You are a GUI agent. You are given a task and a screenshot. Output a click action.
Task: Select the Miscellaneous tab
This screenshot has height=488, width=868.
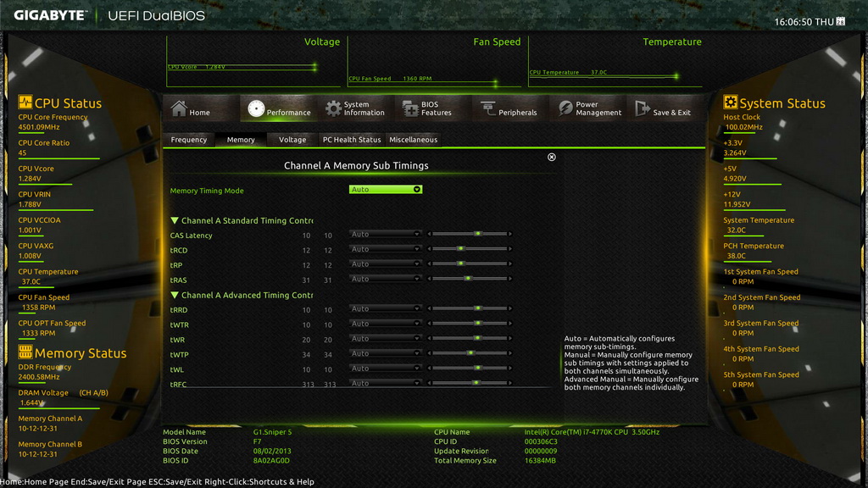pyautogui.click(x=413, y=140)
